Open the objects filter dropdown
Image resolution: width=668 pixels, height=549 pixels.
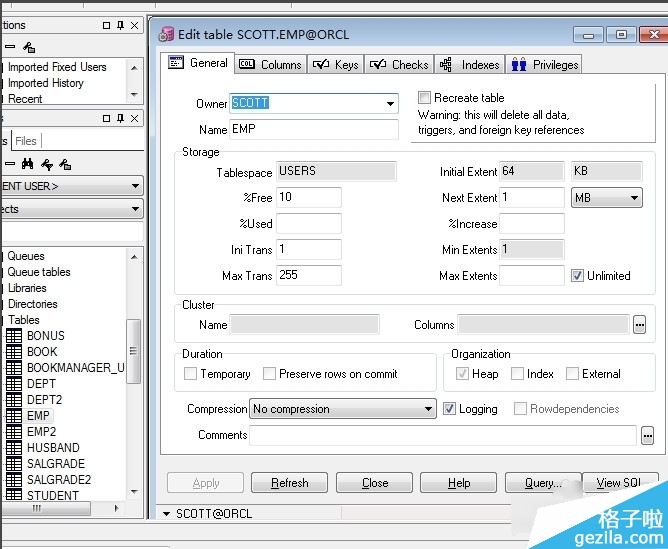[135, 209]
